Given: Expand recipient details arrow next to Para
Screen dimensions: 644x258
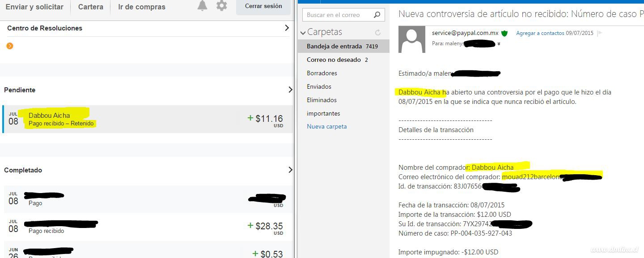Looking at the screenshot, I should pos(499,44).
